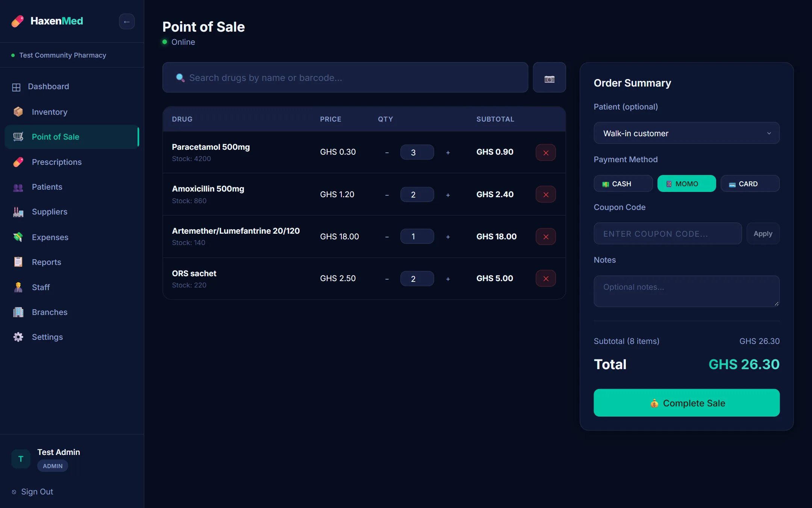Image resolution: width=812 pixels, height=508 pixels.
Task: Decrease Amoxicillin 500mg quantity
Action: [x=387, y=195]
